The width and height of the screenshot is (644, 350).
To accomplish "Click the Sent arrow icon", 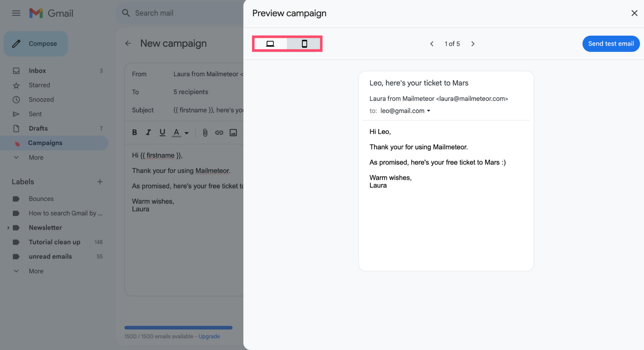I will coord(16,114).
